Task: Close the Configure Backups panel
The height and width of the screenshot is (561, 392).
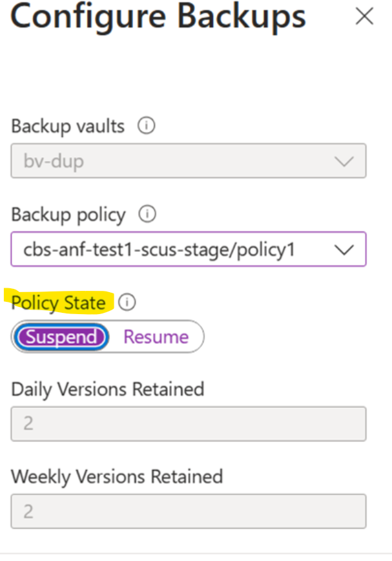Action: (x=365, y=17)
